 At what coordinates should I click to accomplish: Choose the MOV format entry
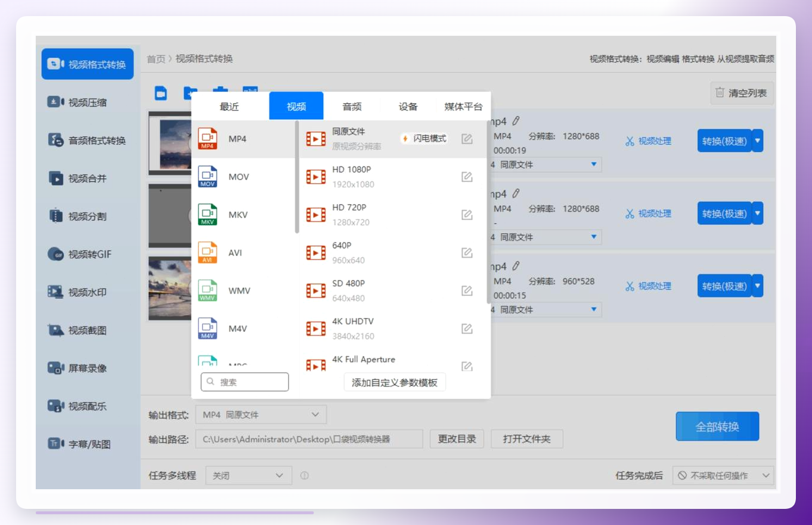243,177
